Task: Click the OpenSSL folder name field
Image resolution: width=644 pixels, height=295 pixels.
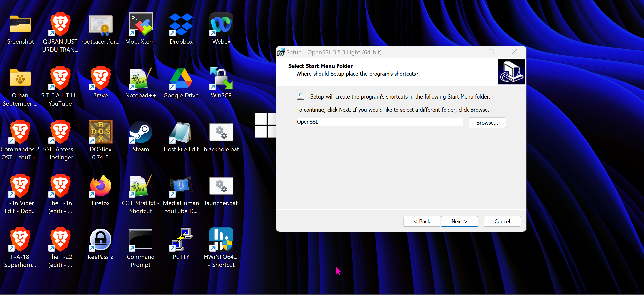Action: click(379, 122)
